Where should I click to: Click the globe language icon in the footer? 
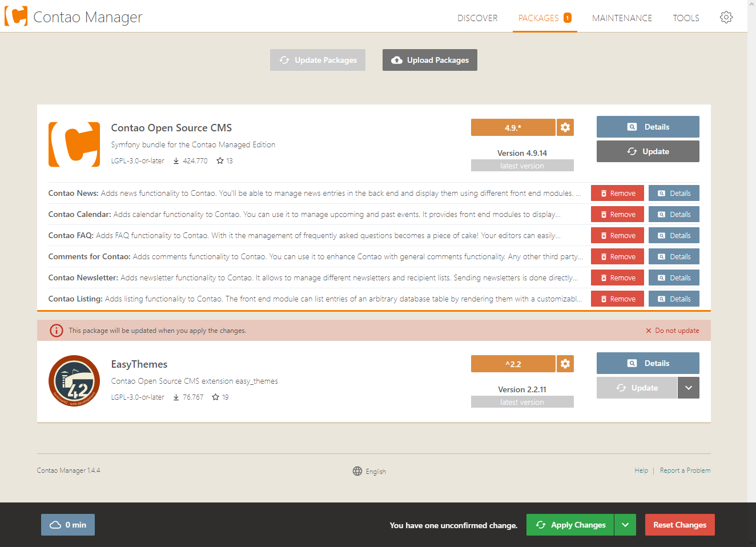357,471
